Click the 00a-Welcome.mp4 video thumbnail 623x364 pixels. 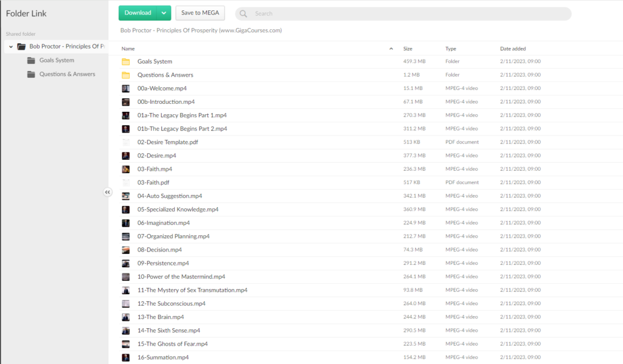point(126,88)
